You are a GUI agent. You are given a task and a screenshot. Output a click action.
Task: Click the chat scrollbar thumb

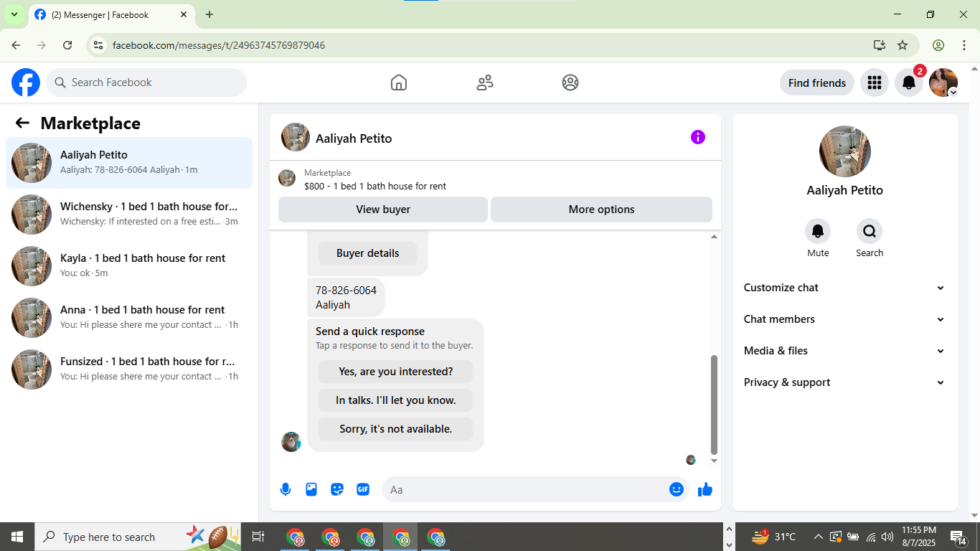tap(714, 405)
